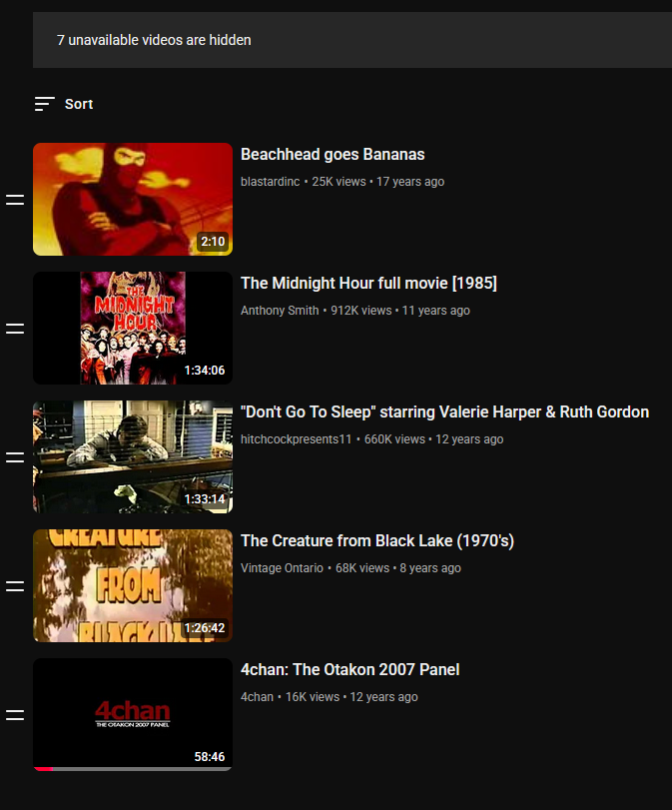
Task: Click "68K views" text
Action: [362, 568]
